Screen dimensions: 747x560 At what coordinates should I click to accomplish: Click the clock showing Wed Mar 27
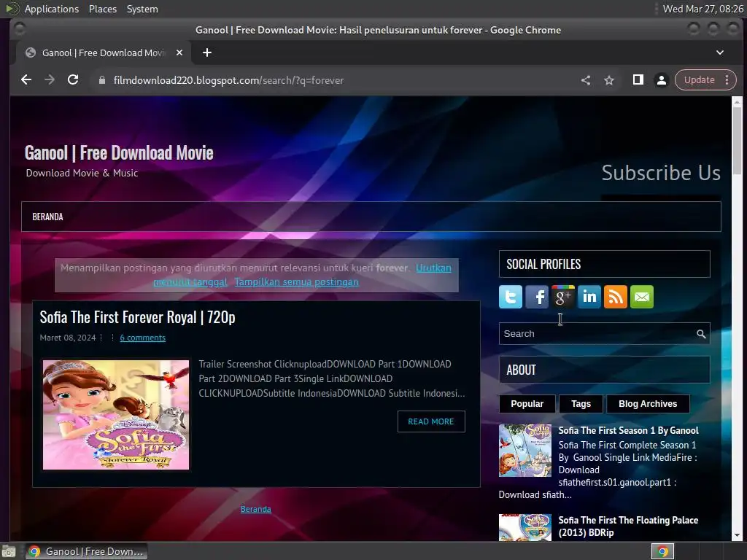click(703, 9)
